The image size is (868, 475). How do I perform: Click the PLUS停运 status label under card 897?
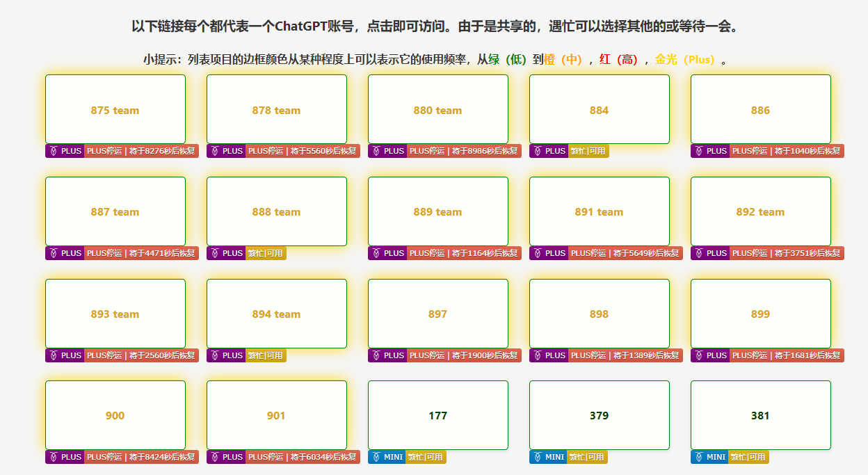tap(464, 355)
